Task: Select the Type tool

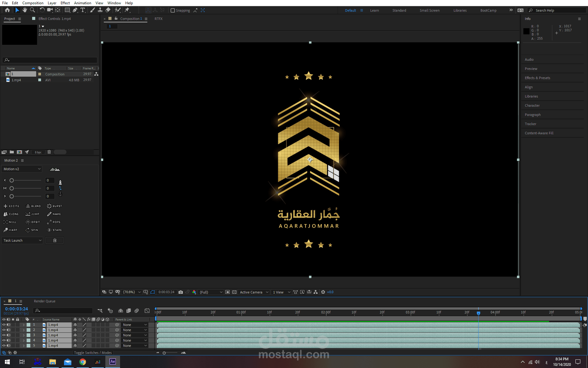Action: (x=83, y=10)
